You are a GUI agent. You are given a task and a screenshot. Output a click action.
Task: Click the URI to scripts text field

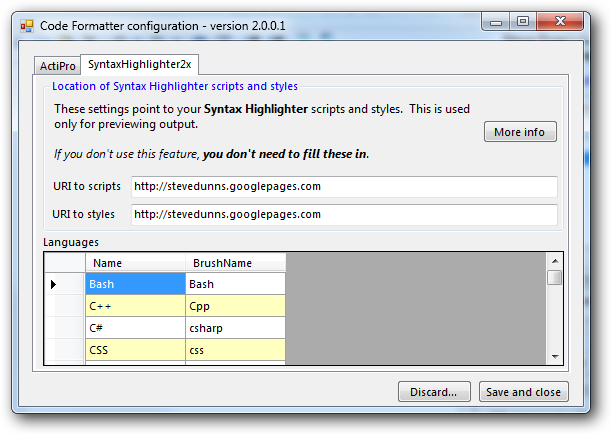pyautogui.click(x=344, y=187)
